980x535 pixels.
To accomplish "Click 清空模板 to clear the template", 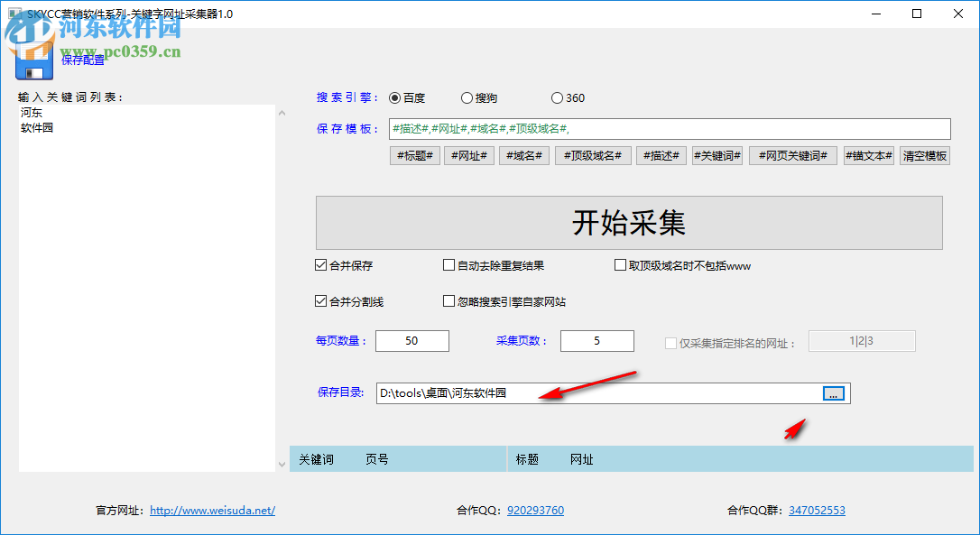I will point(924,155).
